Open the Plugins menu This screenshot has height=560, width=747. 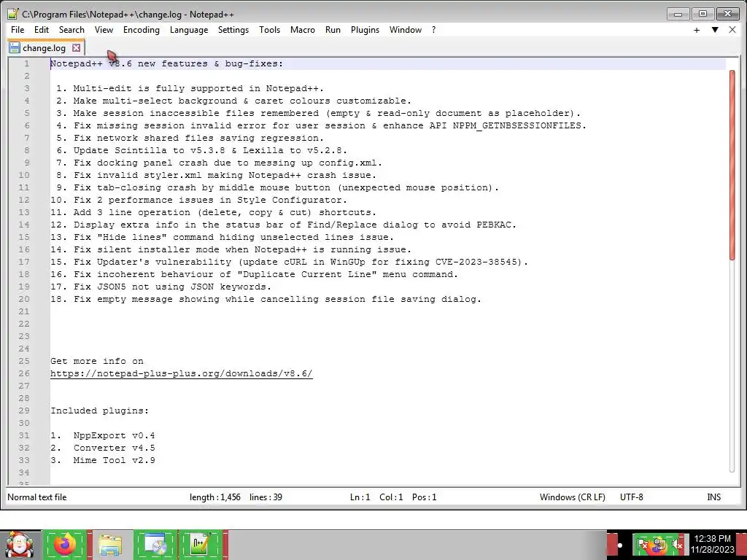click(365, 29)
